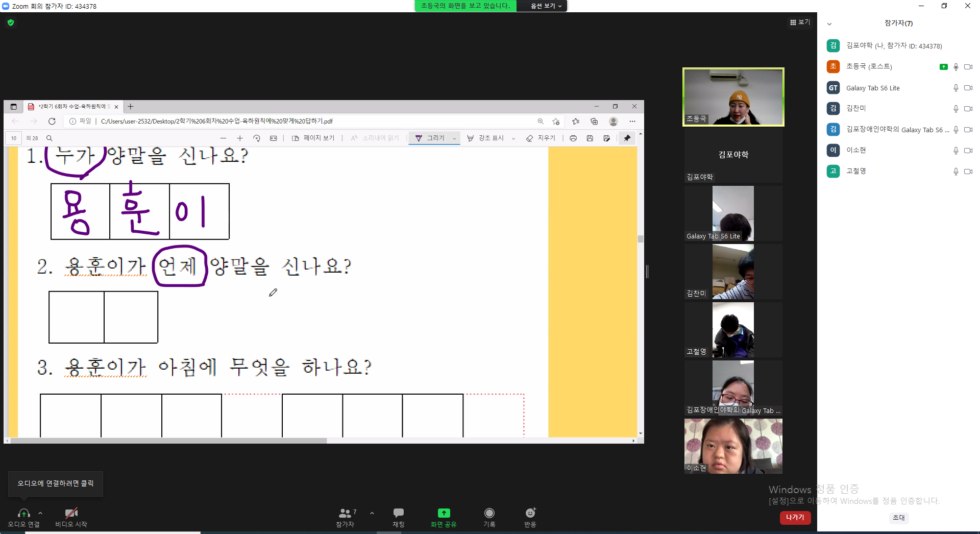Viewport: 980px width, 534px height.
Task: Toggle microphone for 초등국 host row
Action: (956, 67)
